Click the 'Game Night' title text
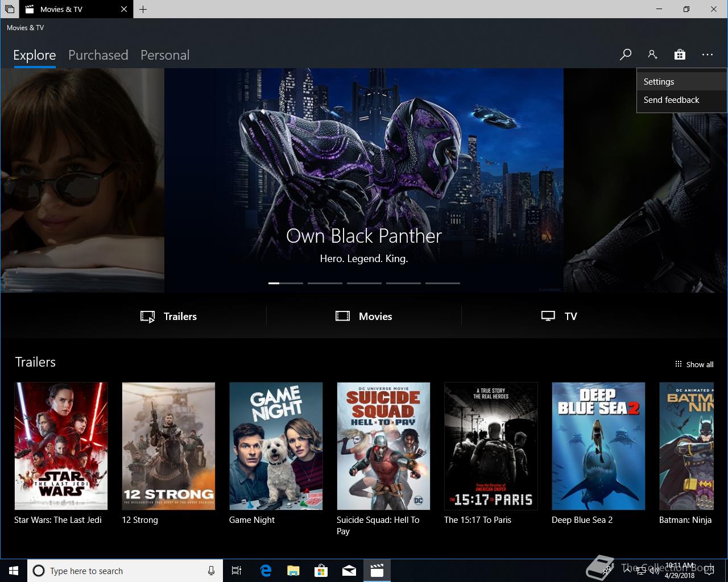728x582 pixels. click(x=252, y=520)
